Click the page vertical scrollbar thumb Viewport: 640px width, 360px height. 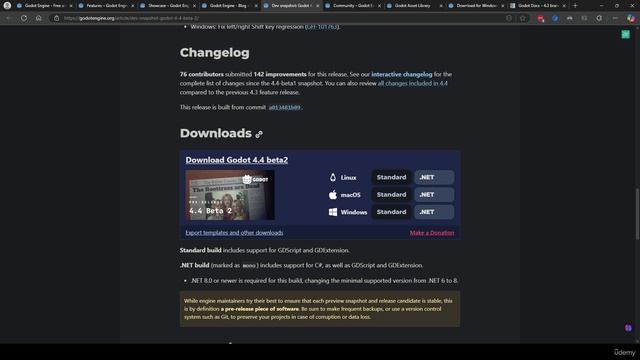click(637, 214)
